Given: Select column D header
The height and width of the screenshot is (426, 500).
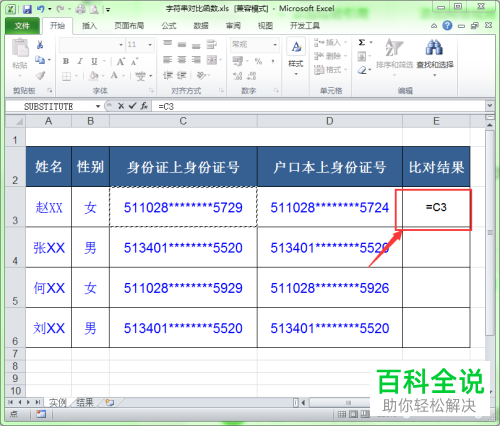Looking at the screenshot, I should (x=329, y=121).
